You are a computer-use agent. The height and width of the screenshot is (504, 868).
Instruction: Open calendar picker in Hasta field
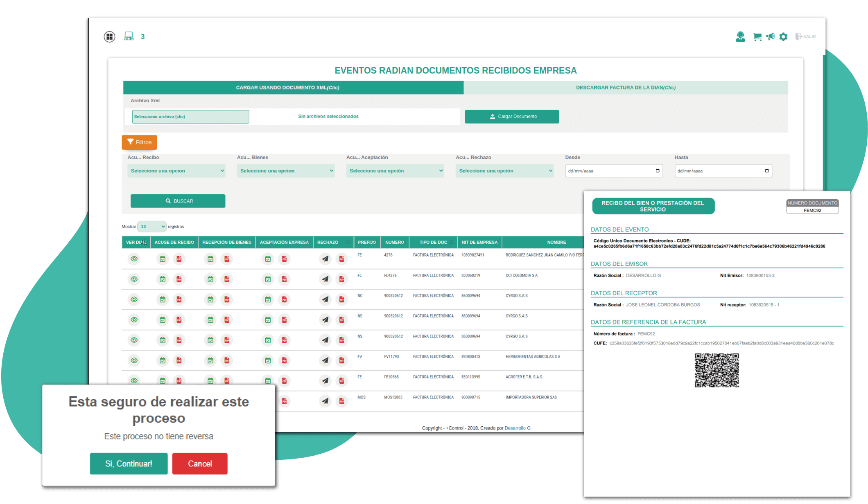[x=767, y=171]
